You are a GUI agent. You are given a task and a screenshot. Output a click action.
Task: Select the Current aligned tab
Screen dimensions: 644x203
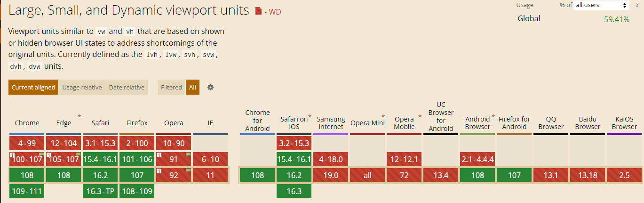click(x=33, y=87)
